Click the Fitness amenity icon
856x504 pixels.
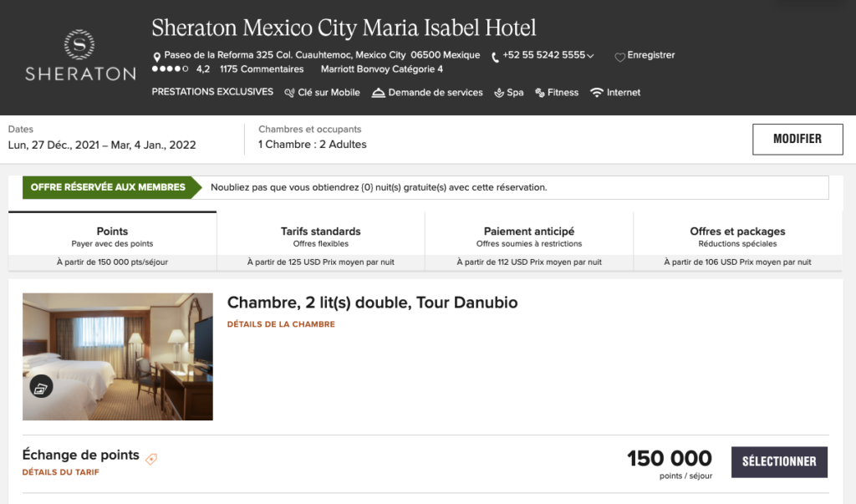539,94
